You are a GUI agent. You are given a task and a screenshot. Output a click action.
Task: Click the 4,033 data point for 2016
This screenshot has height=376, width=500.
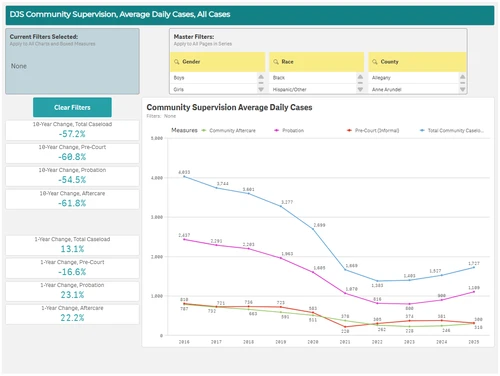click(x=184, y=176)
